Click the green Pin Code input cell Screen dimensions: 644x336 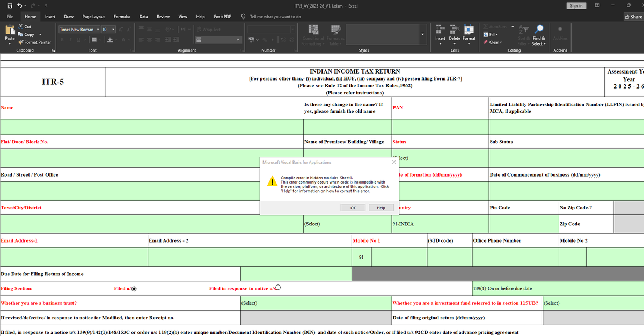coord(523,224)
